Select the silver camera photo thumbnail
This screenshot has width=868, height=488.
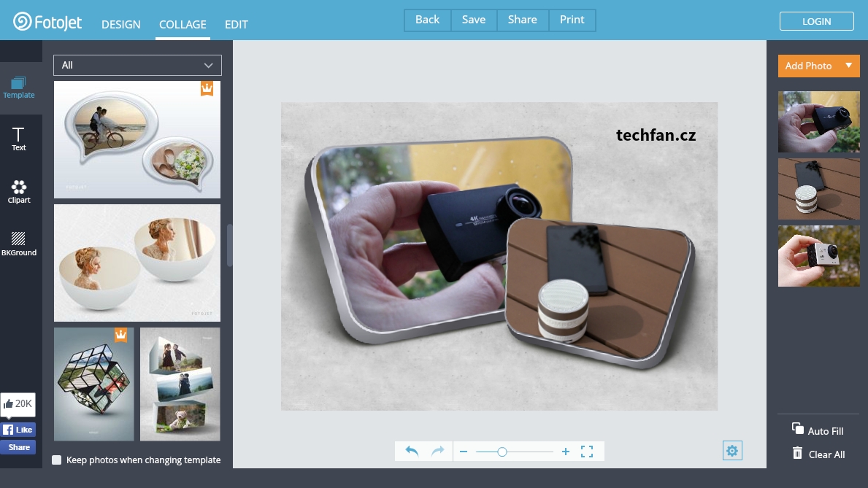[819, 256]
